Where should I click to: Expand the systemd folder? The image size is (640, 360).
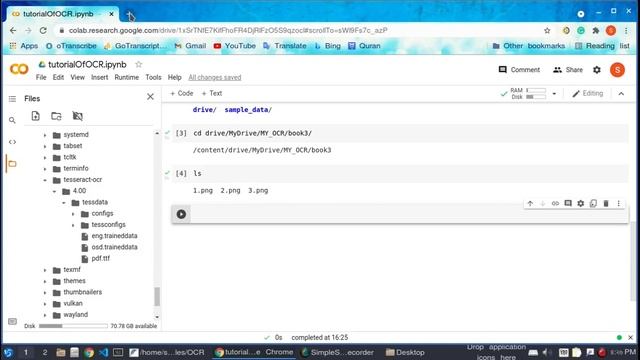pos(45,135)
